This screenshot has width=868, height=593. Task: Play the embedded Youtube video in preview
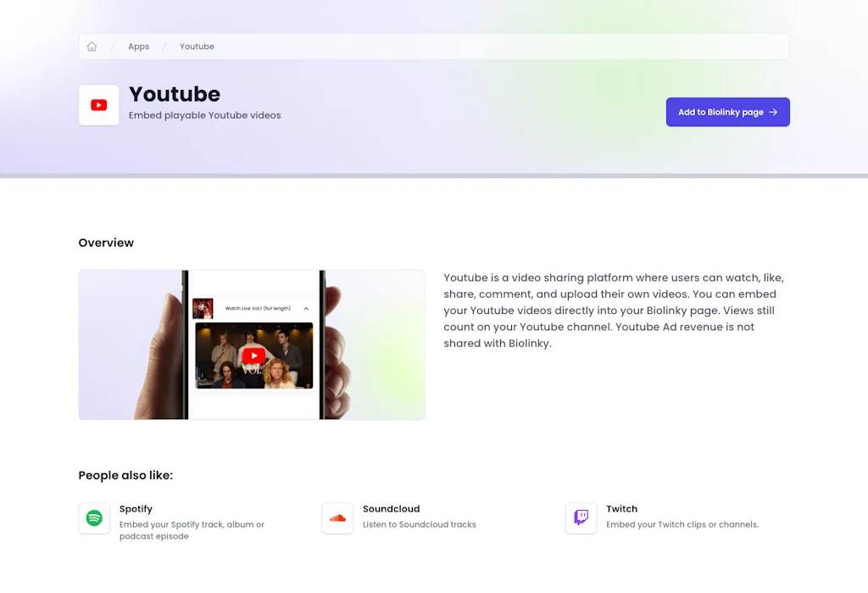coord(254,355)
